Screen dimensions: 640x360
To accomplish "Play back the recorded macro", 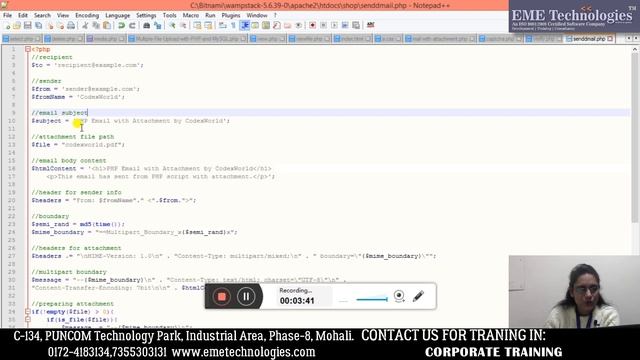I will click(334, 26).
